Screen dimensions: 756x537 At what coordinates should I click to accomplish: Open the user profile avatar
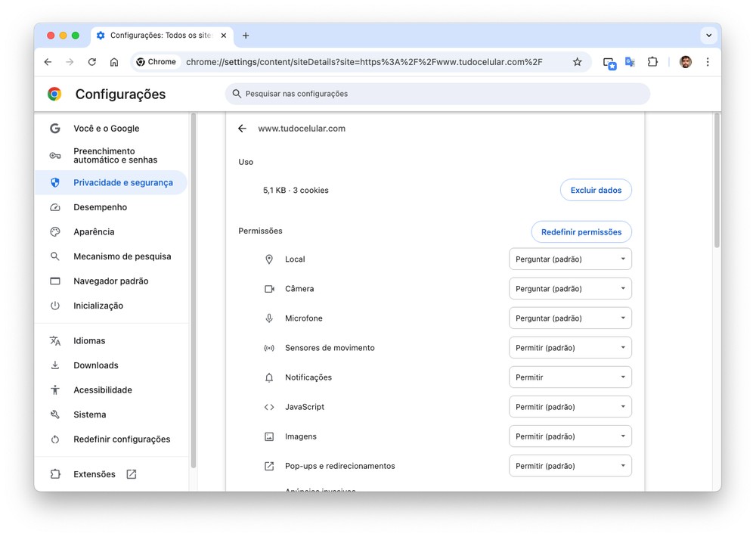point(686,62)
